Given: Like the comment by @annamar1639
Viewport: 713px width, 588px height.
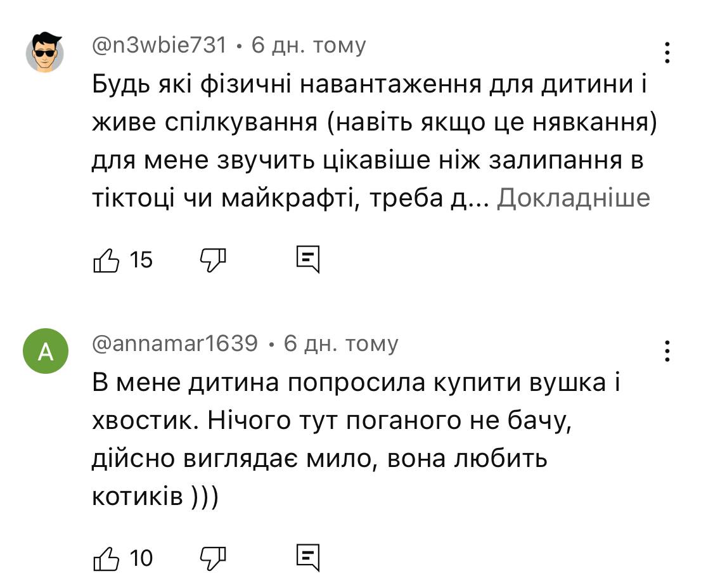Looking at the screenshot, I should coord(106,558).
